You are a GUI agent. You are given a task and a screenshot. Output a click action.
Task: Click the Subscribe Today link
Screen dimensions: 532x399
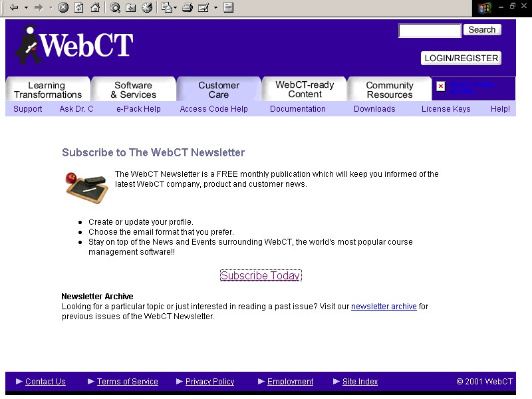pos(261,275)
